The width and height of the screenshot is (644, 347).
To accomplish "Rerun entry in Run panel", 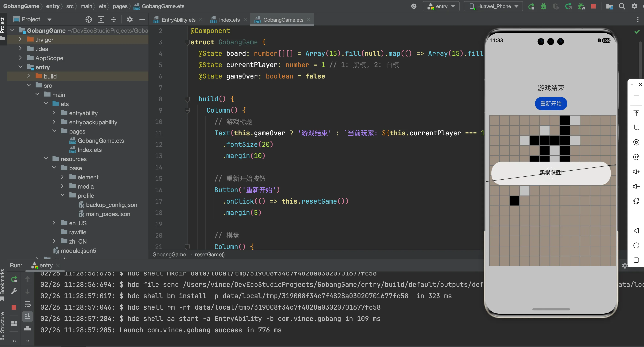I will (x=14, y=279).
